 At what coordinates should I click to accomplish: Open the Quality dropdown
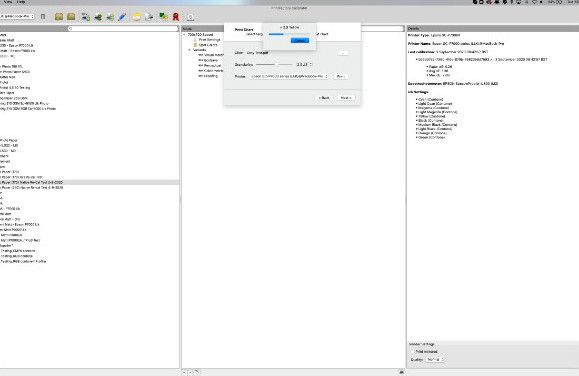point(435,359)
